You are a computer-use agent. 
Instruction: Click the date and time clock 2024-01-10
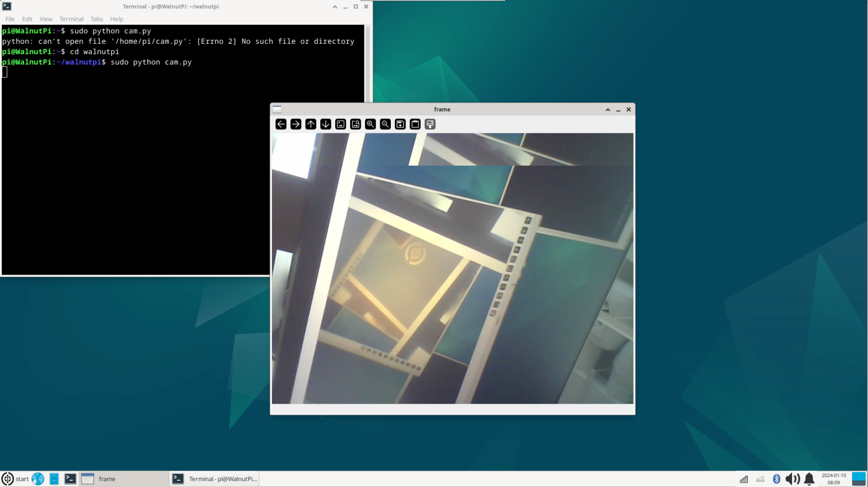834,479
